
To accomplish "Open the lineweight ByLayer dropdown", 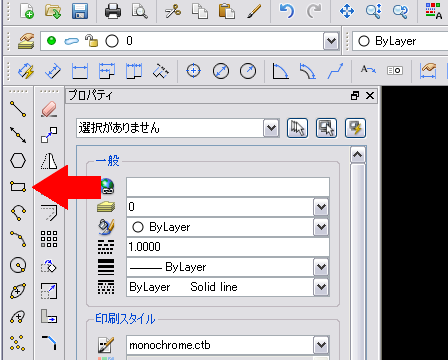I will click(x=321, y=267).
